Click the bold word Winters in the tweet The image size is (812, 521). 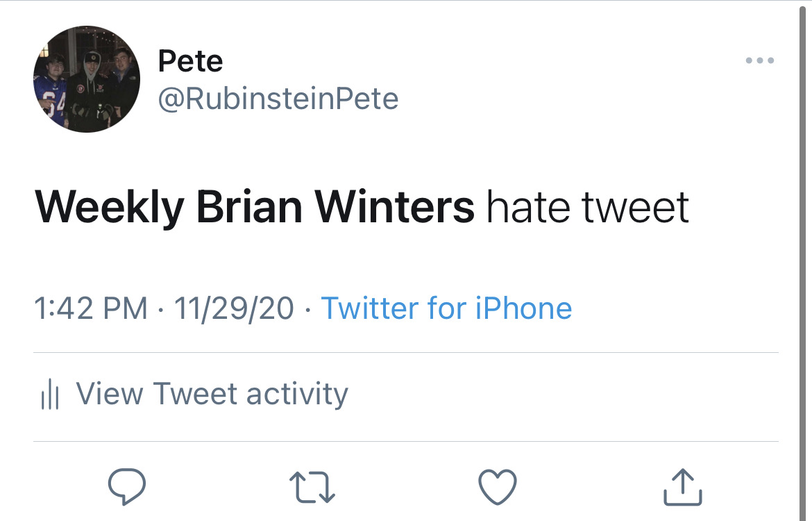tap(394, 207)
